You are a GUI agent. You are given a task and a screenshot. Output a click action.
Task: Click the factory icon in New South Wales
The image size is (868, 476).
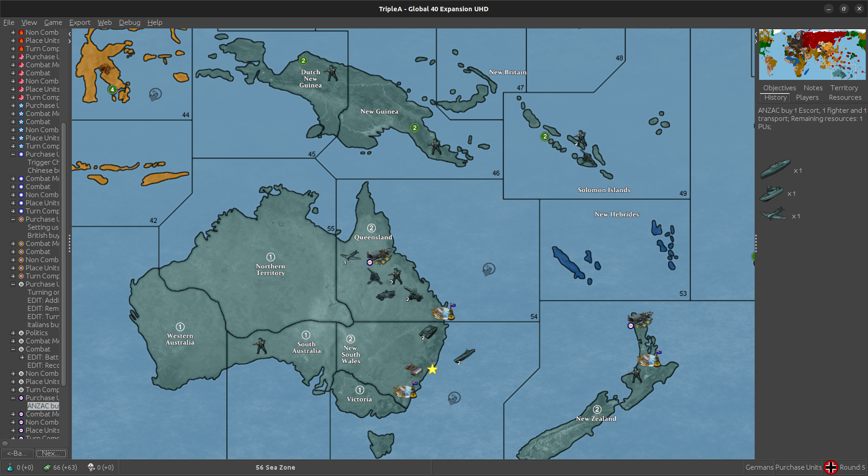click(x=413, y=370)
